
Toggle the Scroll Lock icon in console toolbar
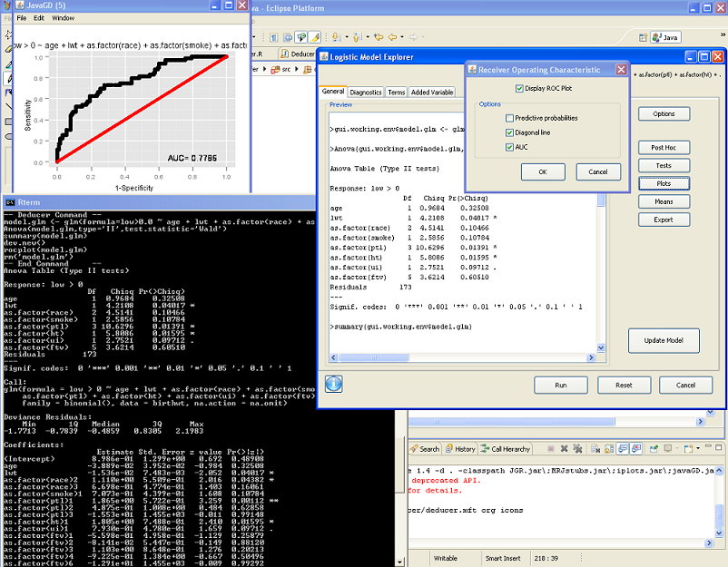pyautogui.click(x=609, y=449)
